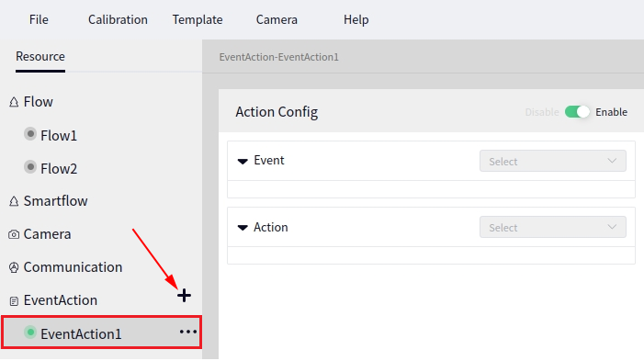Click EventAction1 green status dot
Image resolution: width=644 pixels, height=361 pixels.
point(30,332)
